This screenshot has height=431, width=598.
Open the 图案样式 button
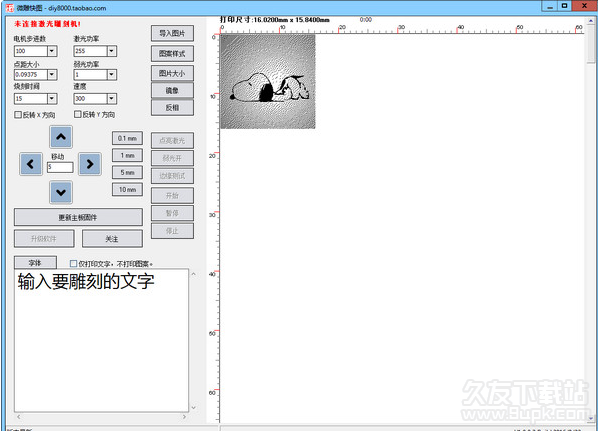(x=172, y=54)
